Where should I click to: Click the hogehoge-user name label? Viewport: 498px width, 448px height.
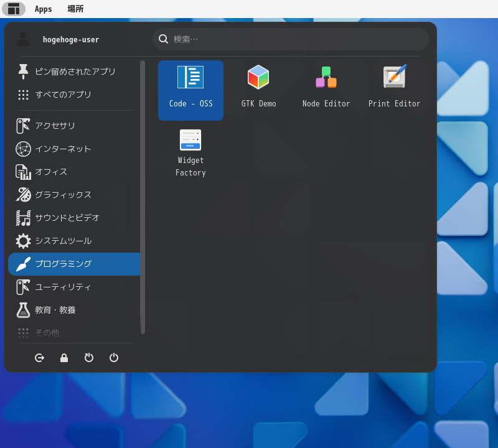click(x=71, y=40)
